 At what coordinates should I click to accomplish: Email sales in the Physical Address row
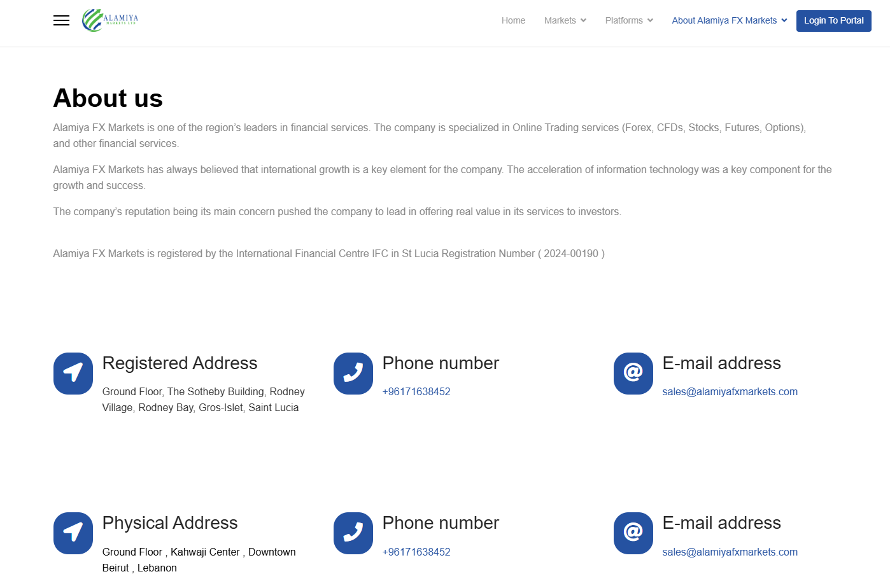(730, 552)
